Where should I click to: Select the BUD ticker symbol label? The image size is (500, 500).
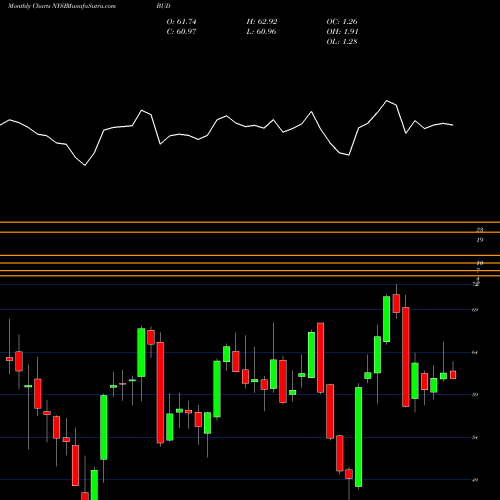(163, 6)
